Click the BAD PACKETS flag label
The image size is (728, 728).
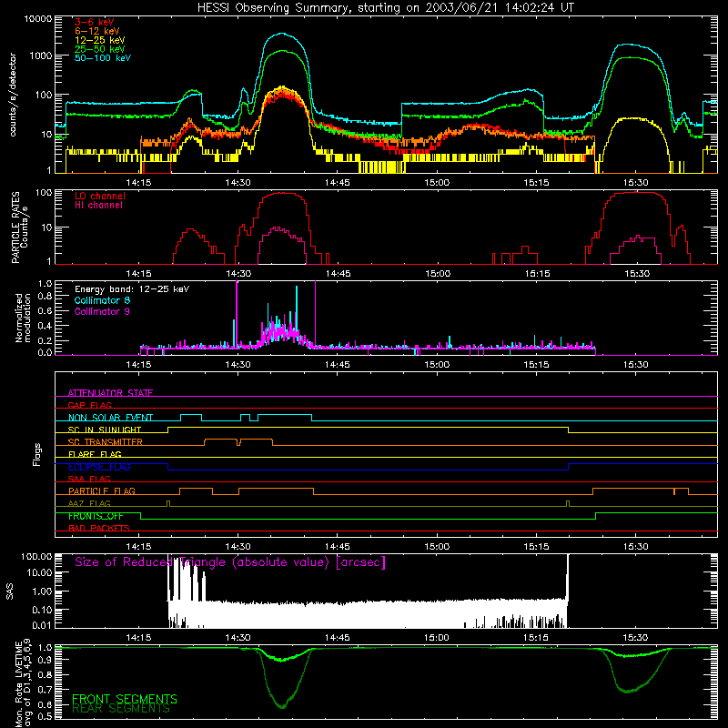pyautogui.click(x=99, y=528)
